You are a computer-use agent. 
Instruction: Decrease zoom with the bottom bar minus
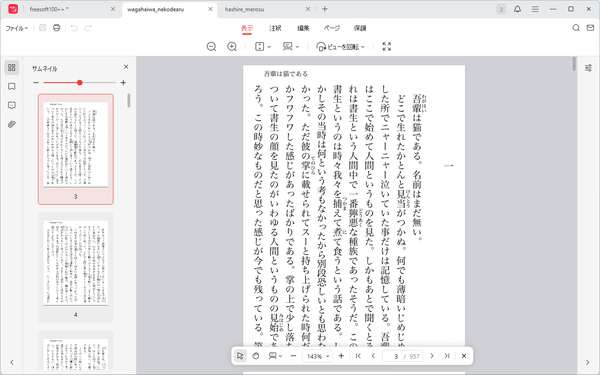293,356
